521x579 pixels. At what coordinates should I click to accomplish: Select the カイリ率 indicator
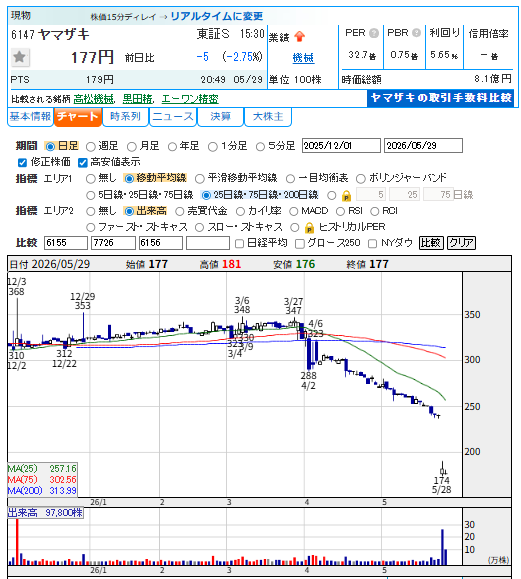click(x=240, y=211)
